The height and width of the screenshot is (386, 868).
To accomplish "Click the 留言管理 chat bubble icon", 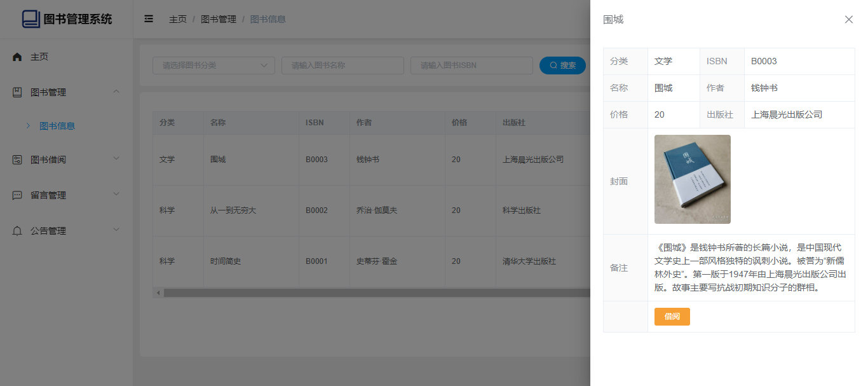I will pyautogui.click(x=17, y=195).
